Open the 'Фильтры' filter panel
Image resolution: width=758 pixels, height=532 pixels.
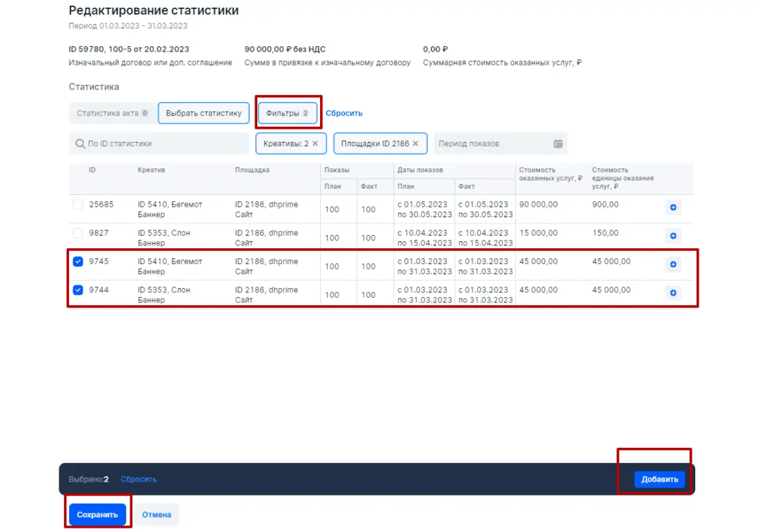pos(287,113)
